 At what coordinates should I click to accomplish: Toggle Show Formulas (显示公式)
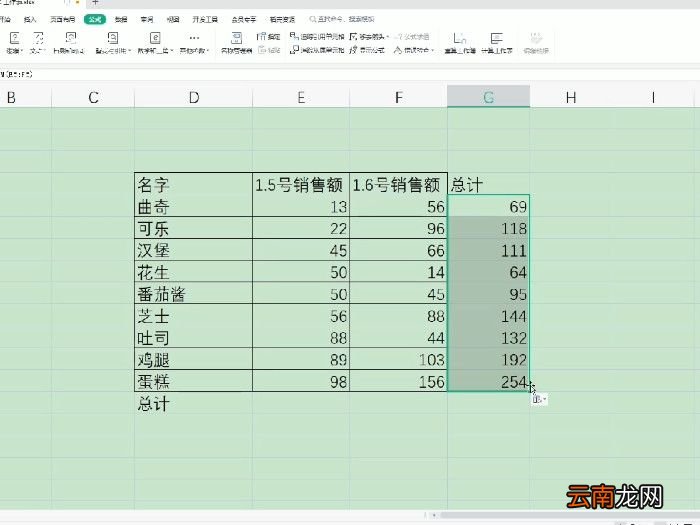[x=367, y=50]
